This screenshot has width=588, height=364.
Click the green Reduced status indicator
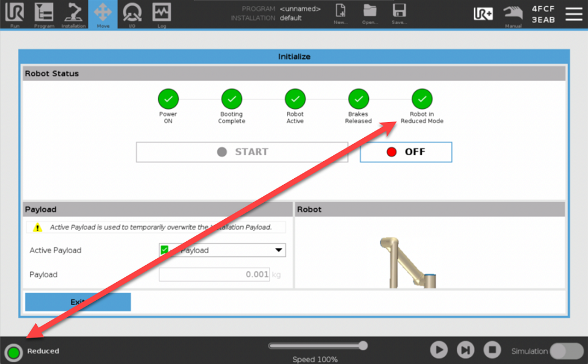pos(13,352)
